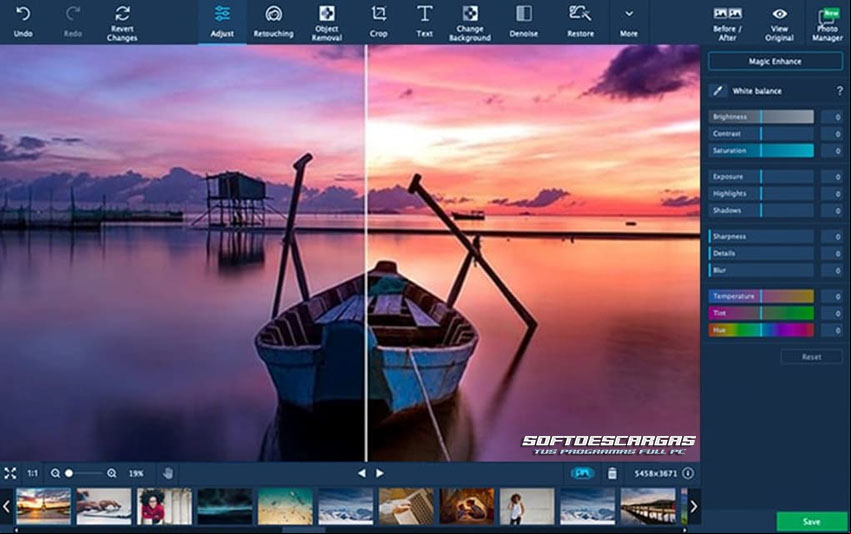
Task: Click the 19% zoom level text
Action: pyautogui.click(x=136, y=473)
